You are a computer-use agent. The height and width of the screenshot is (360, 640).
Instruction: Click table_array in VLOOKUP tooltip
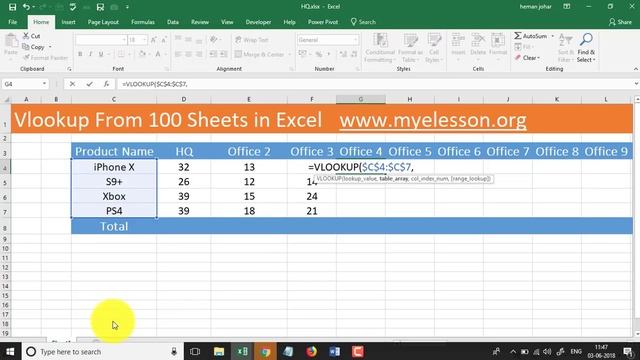point(393,179)
